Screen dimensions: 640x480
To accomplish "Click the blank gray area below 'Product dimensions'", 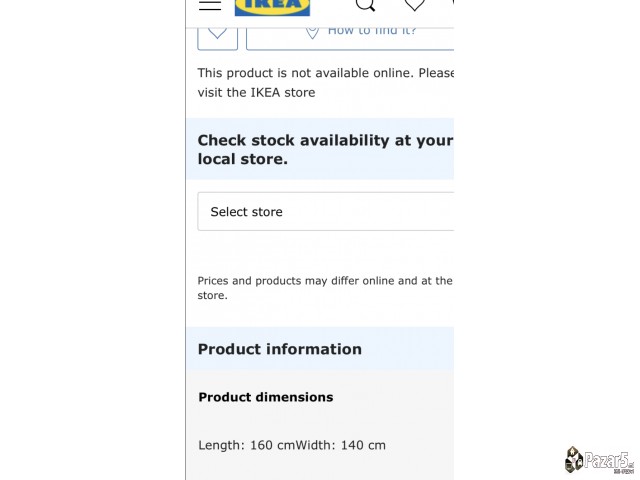I will coord(320,420).
